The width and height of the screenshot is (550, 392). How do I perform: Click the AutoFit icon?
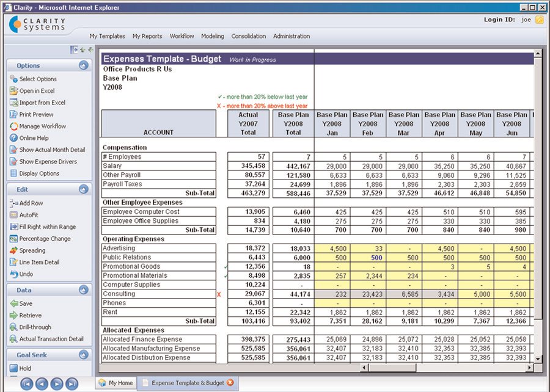13,215
